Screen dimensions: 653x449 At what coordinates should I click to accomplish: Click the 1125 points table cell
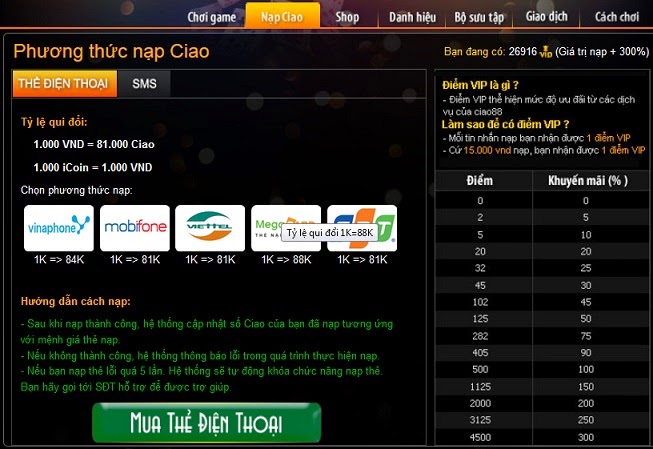click(x=480, y=387)
